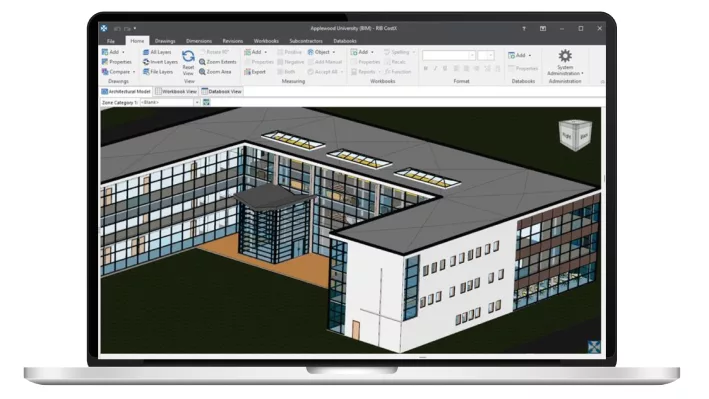Click the Spelling button
This screenshot has width=709, height=399.
[x=397, y=52]
